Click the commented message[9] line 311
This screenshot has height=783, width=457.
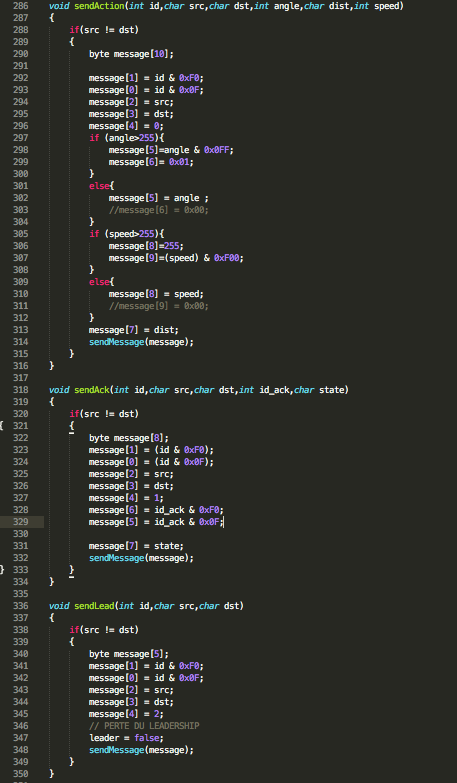coord(158,306)
